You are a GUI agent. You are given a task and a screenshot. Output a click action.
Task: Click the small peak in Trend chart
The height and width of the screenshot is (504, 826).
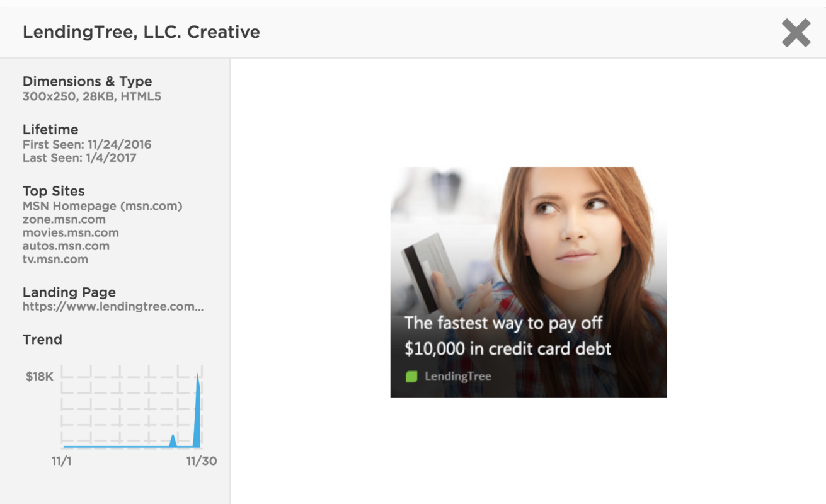pyautogui.click(x=173, y=440)
